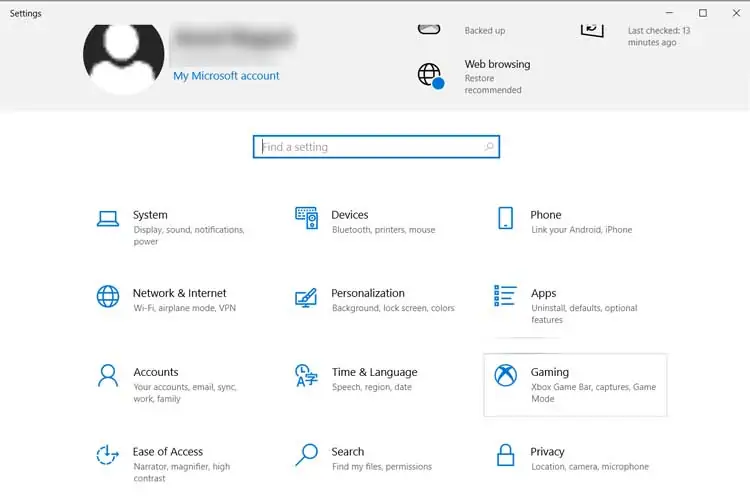This screenshot has height=500, width=750.
Task: Open Ease of Access icon
Action: [108, 455]
